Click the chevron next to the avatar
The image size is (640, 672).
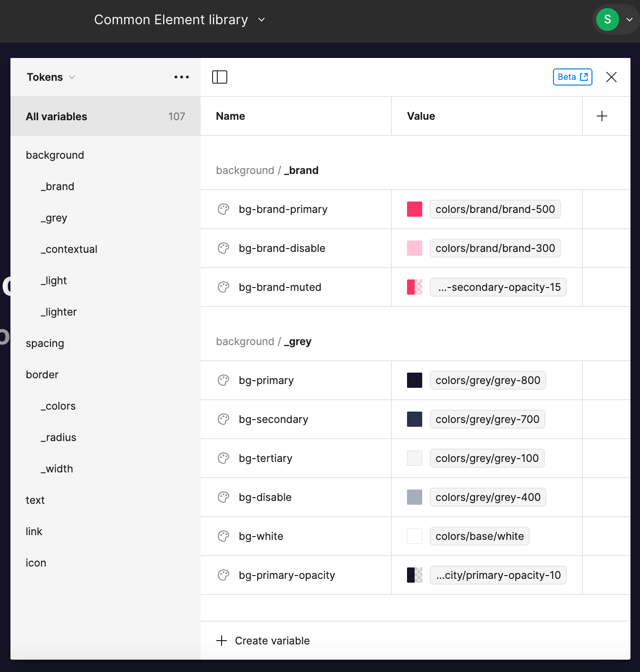point(630,19)
